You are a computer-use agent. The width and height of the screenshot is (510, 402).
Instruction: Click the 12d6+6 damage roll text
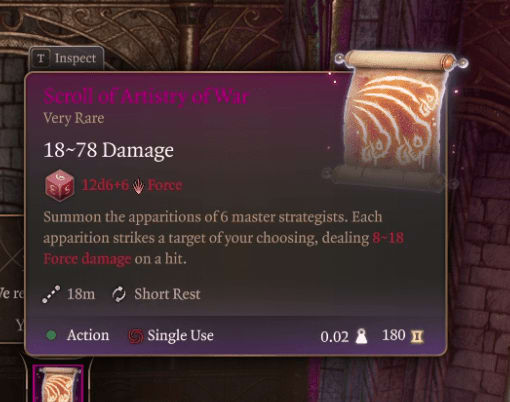(105, 185)
